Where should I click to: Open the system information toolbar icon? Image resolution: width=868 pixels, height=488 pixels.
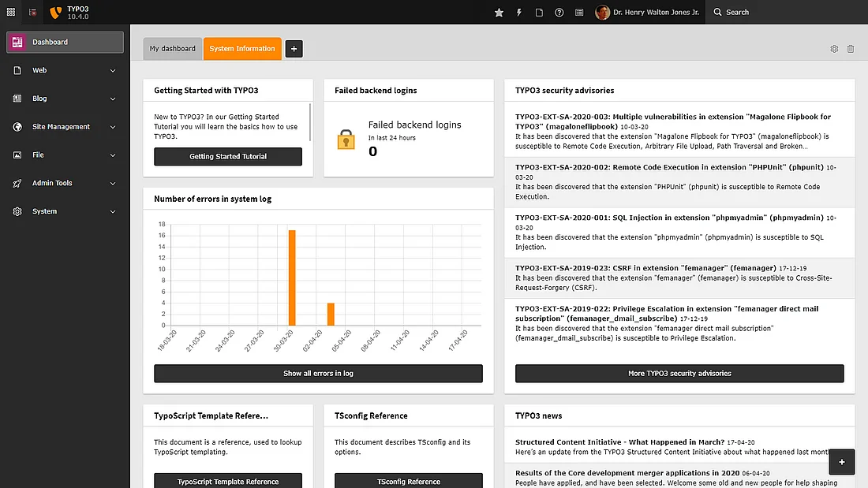(x=580, y=13)
